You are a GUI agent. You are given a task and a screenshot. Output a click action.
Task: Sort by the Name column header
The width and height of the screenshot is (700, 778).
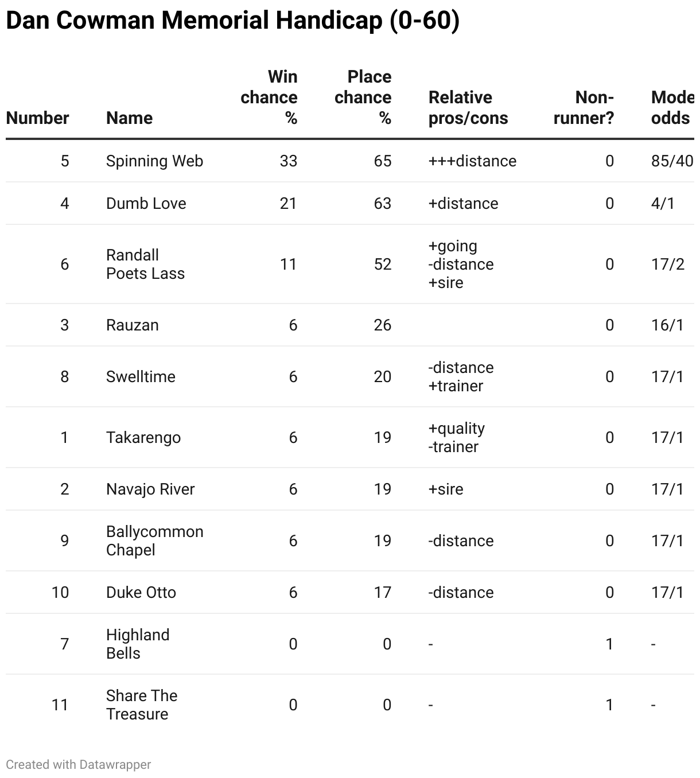pos(129,118)
